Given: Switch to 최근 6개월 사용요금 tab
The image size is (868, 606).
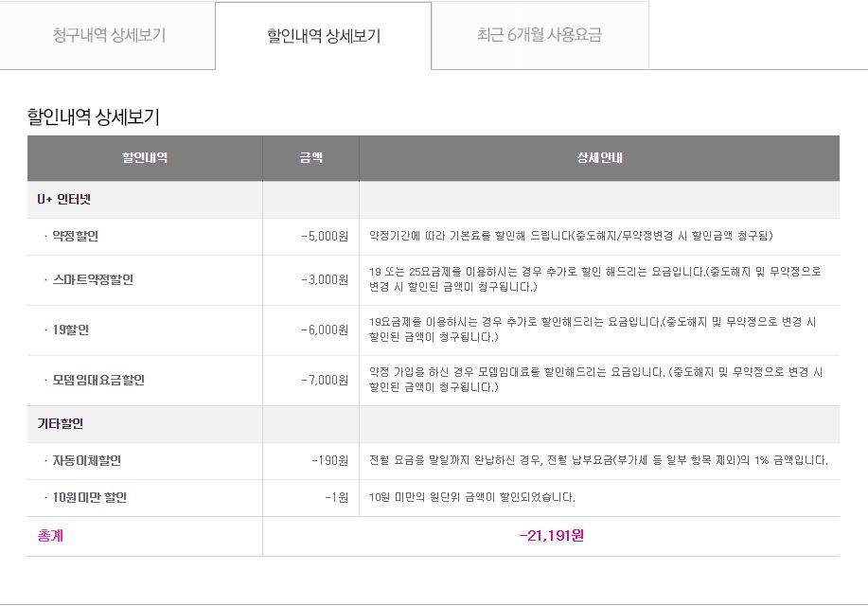Looking at the screenshot, I should point(540,36).
